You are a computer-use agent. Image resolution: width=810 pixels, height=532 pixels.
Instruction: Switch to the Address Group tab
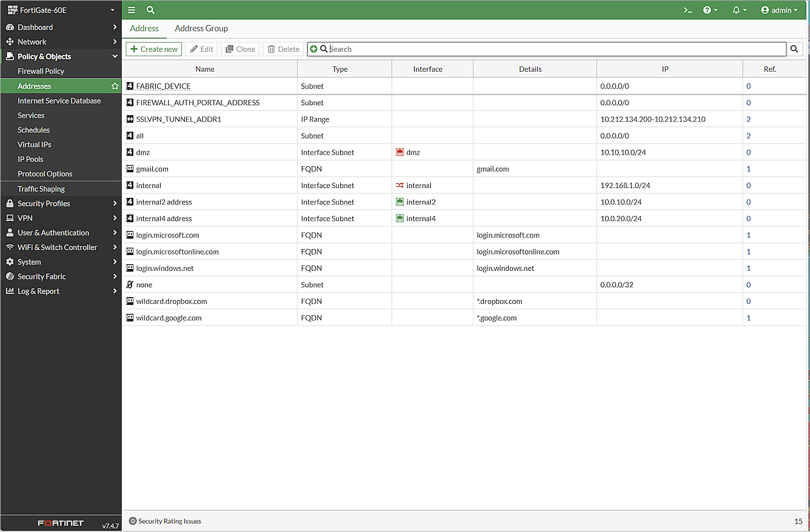pos(201,28)
